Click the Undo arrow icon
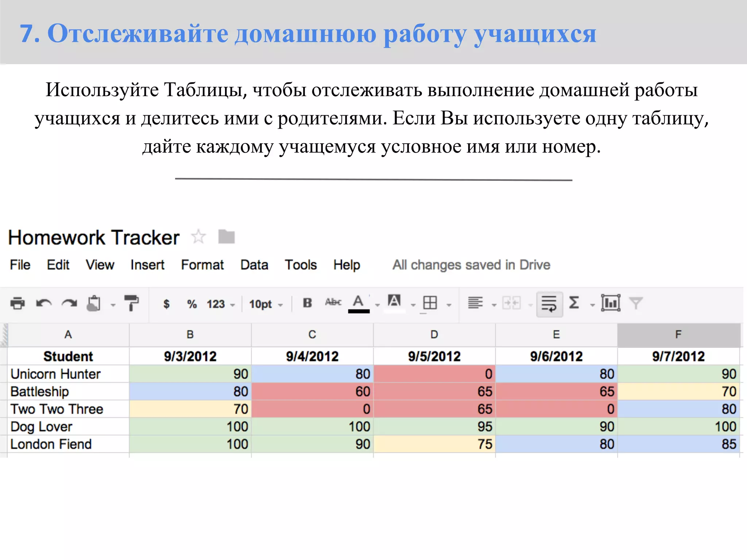The image size is (747, 560). click(x=44, y=303)
